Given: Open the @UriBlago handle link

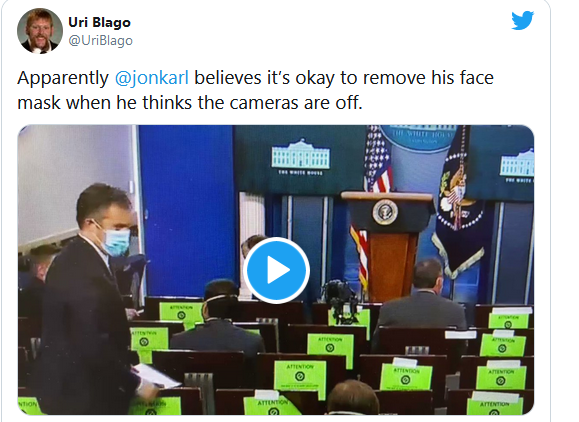Looking at the screenshot, I should point(100,40).
